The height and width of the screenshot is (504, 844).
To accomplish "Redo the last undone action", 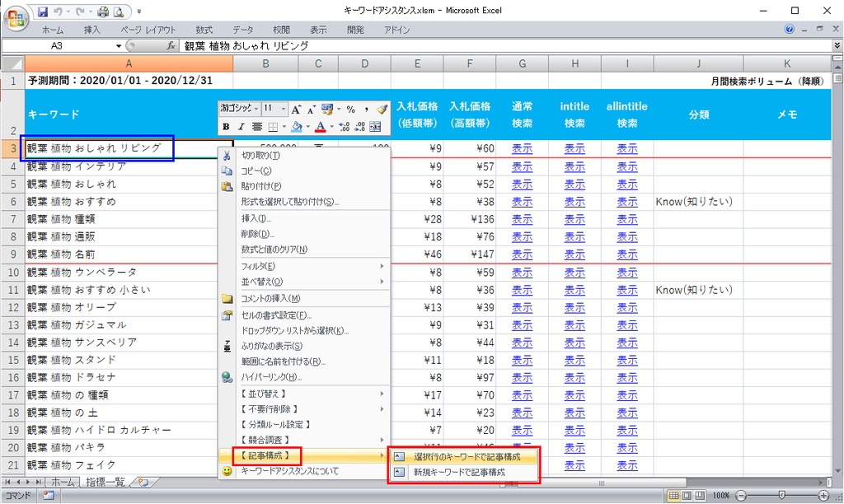I will pyautogui.click(x=80, y=12).
